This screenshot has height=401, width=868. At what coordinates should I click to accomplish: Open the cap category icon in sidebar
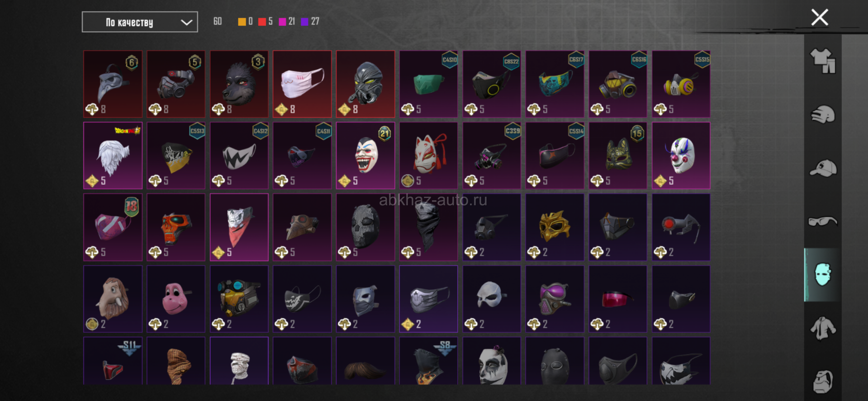pos(823,168)
